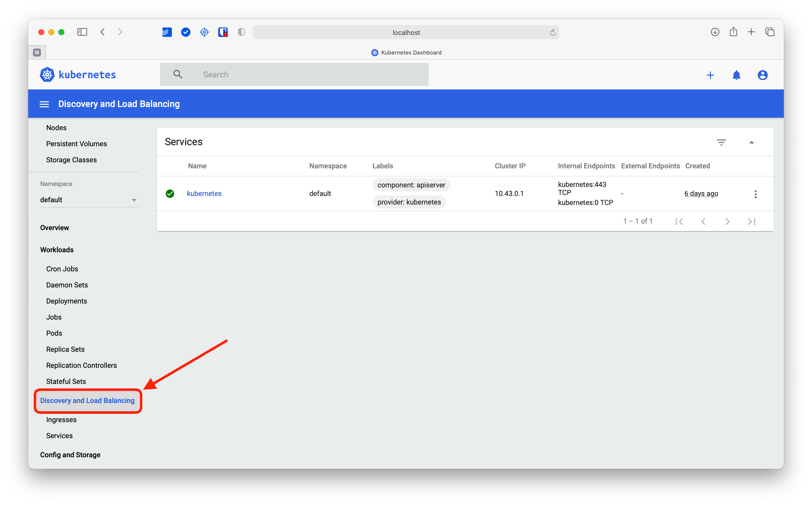This screenshot has width=812, height=506.
Task: Click the 6 days ago timestamp
Action: (x=701, y=193)
